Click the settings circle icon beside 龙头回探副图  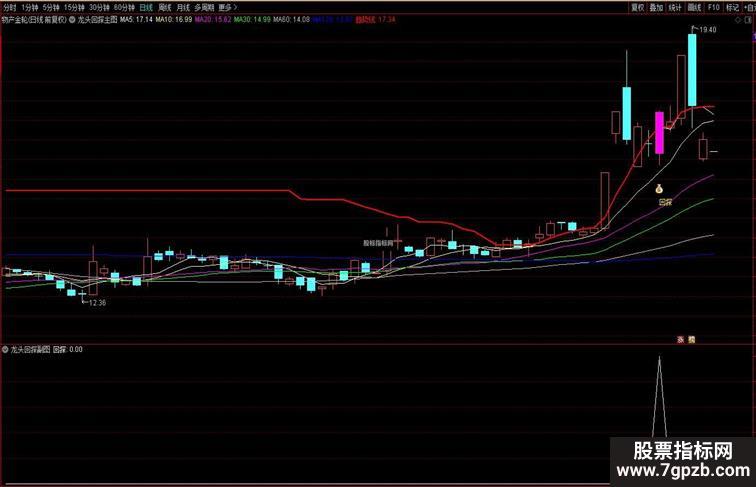[x=5, y=350]
